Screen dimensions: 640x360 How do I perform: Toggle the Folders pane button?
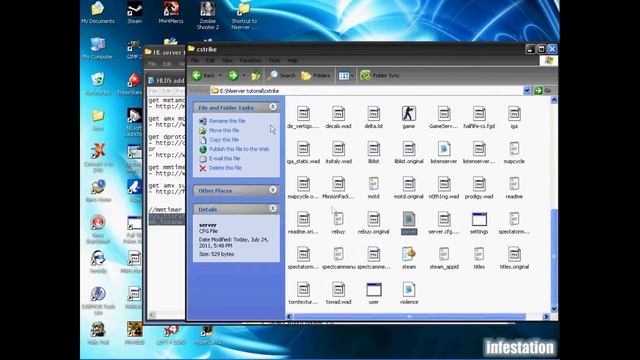point(316,76)
